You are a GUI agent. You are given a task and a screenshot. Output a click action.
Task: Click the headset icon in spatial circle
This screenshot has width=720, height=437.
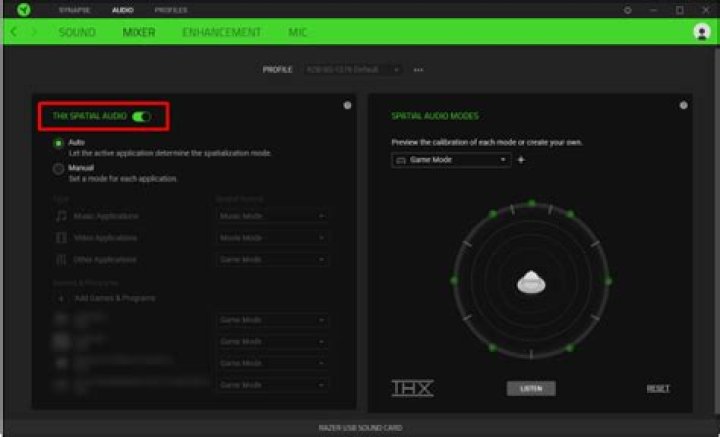pyautogui.click(x=530, y=283)
